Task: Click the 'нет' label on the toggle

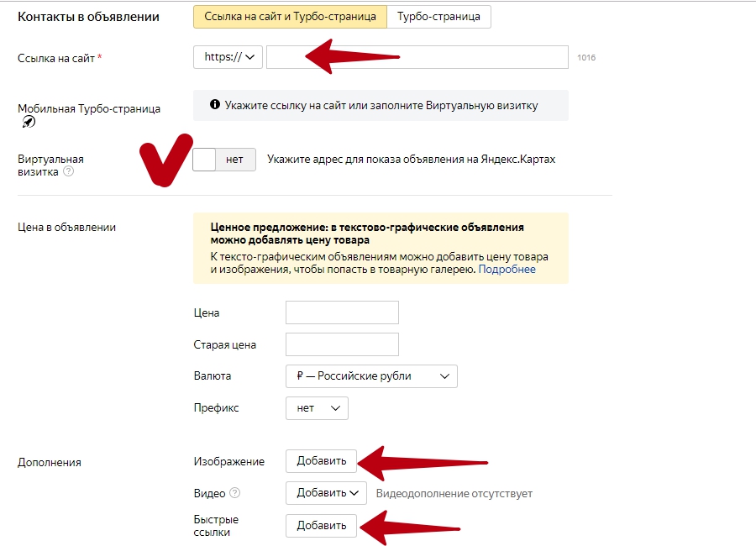Action: tap(235, 160)
